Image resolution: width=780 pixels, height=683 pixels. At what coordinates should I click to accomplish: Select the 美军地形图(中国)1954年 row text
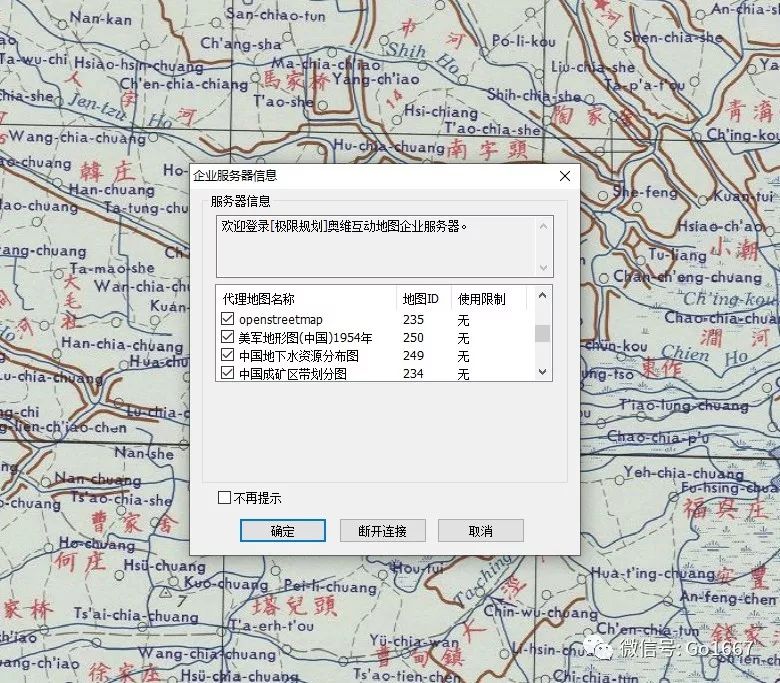pyautogui.click(x=305, y=338)
